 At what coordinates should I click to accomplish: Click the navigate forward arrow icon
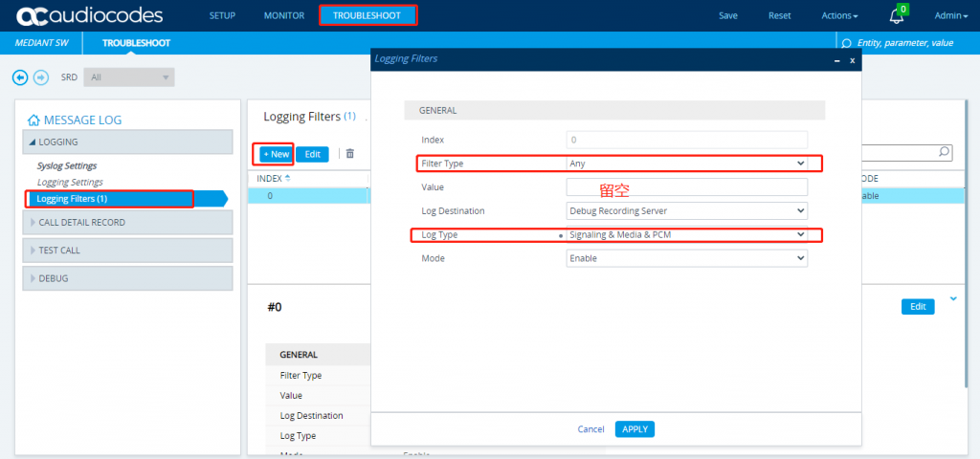coord(41,77)
